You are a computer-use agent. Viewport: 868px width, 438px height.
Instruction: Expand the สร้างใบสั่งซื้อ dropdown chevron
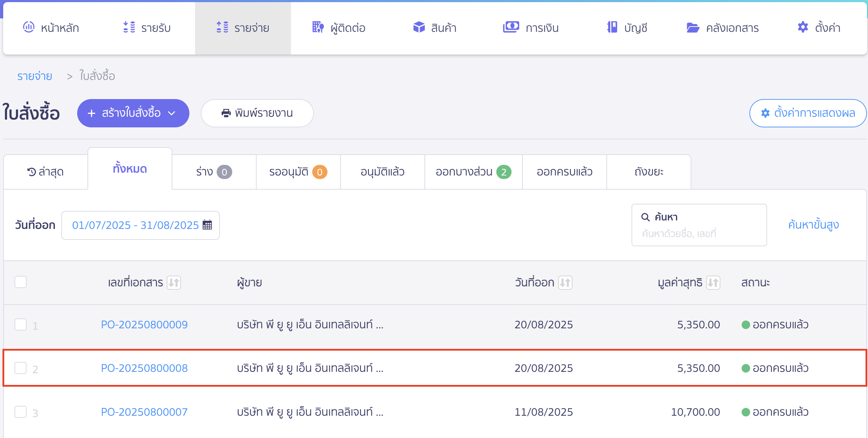pyautogui.click(x=172, y=113)
